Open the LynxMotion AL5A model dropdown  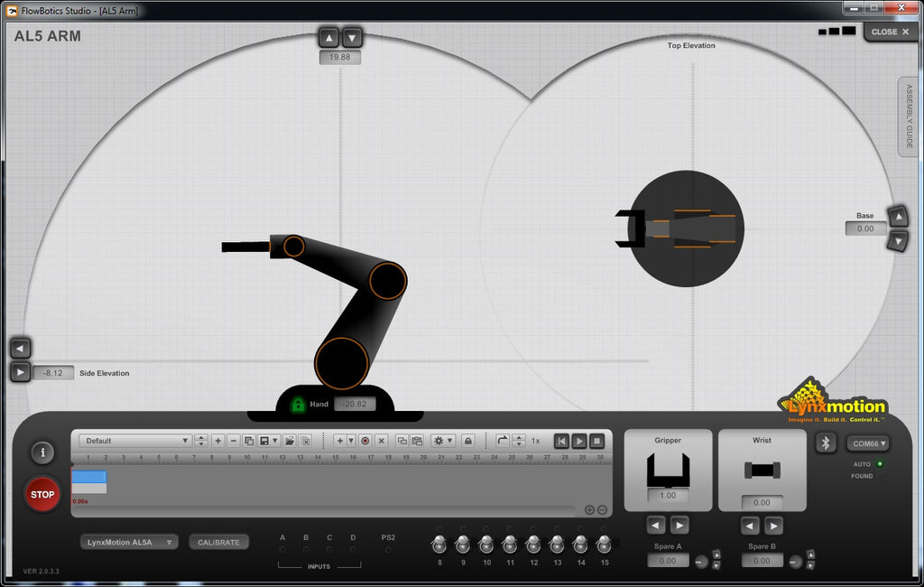pos(129,542)
